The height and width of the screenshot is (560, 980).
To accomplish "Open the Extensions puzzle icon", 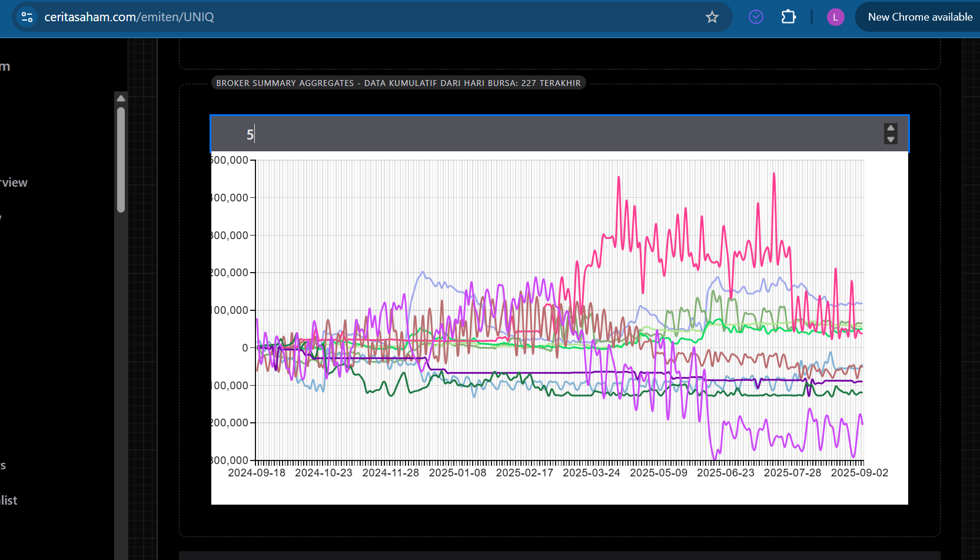I will point(789,17).
